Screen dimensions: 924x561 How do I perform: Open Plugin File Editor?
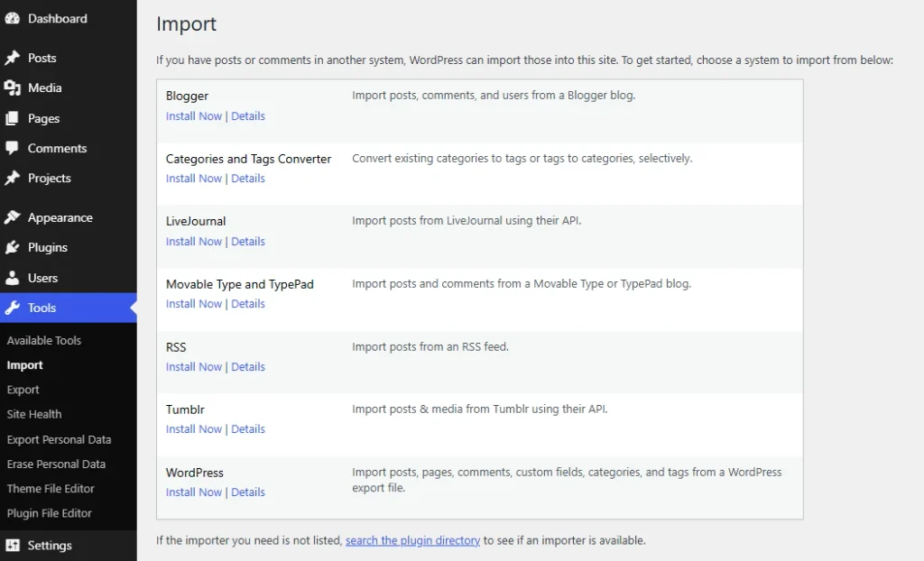(x=50, y=513)
